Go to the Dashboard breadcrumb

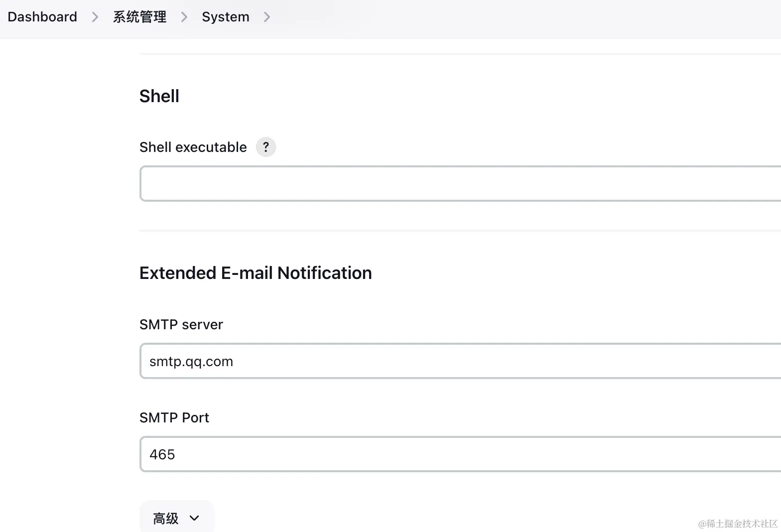(x=42, y=17)
